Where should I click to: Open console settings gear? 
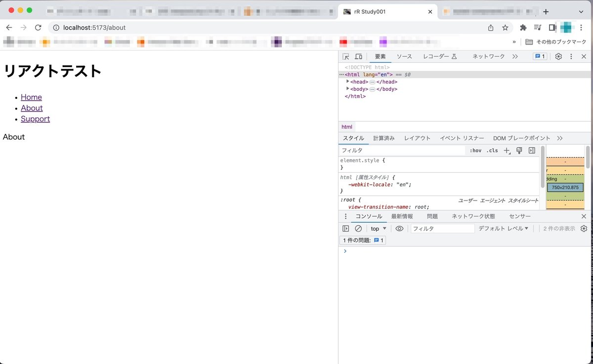584,229
